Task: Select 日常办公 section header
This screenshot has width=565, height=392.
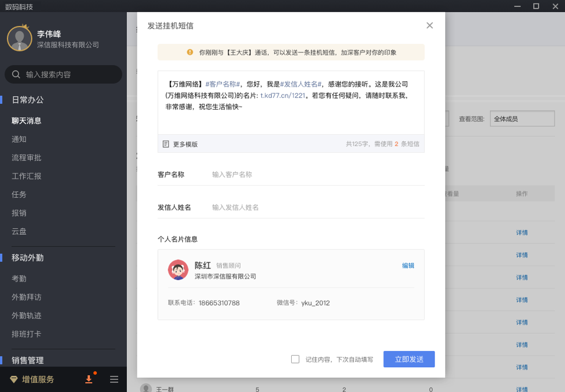Action: click(28, 100)
